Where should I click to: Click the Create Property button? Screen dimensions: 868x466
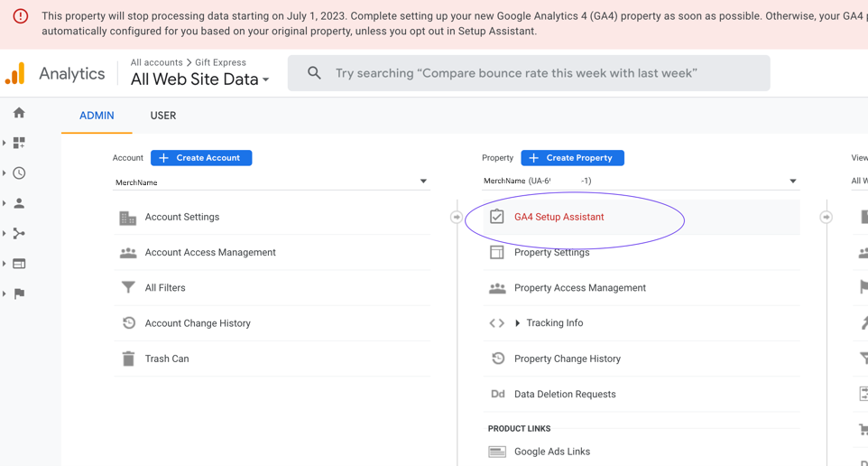point(572,158)
